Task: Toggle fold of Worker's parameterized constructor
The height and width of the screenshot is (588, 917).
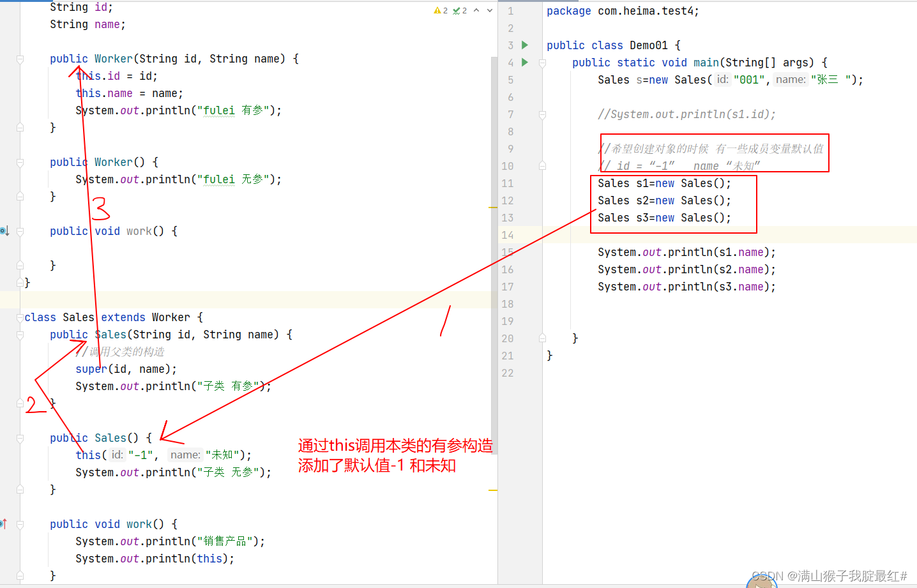Action: coord(19,58)
